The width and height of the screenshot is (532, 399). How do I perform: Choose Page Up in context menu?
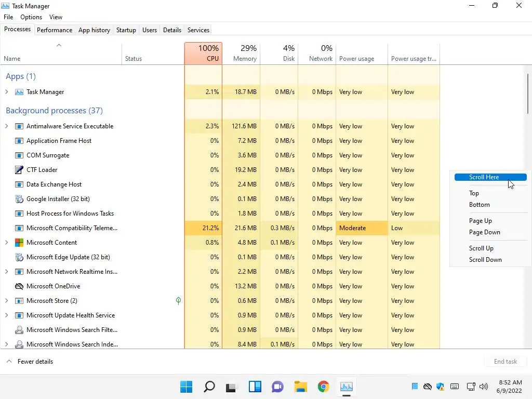480,220
